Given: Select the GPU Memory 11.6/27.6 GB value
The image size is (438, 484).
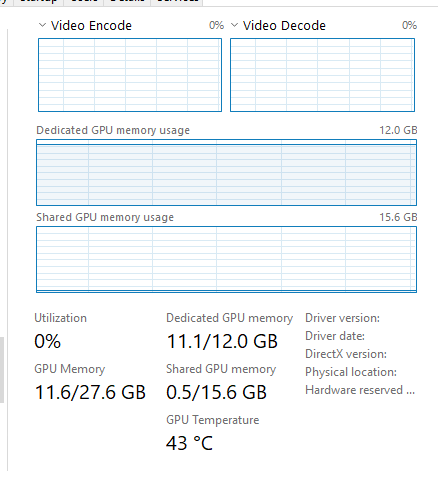Looking at the screenshot, I should pos(90,392).
